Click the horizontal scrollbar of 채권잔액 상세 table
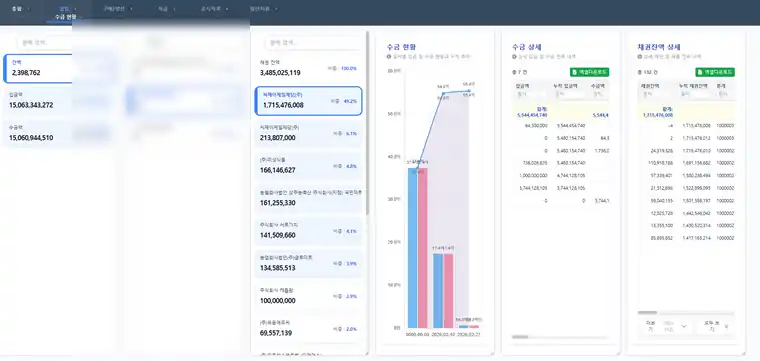This screenshot has height=361, width=760. [x=647, y=313]
